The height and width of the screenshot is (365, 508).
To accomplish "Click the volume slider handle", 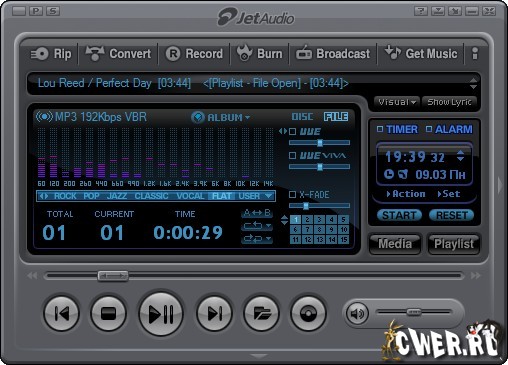I will coord(414,312).
